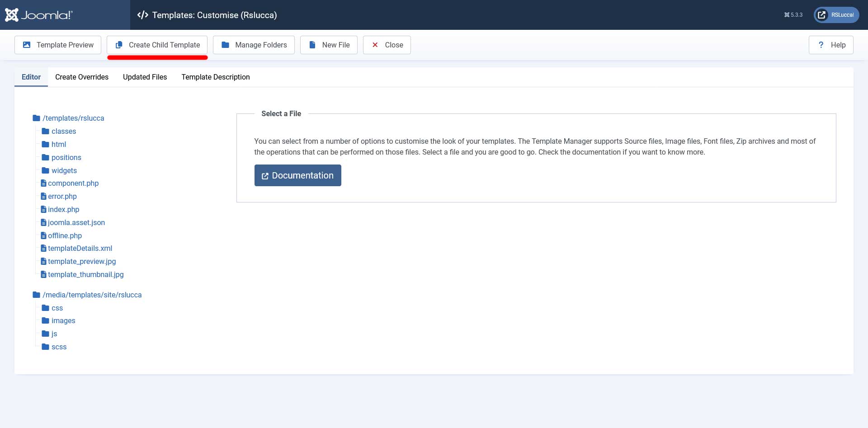Viewport: 868px width, 428px height.
Task: Expand the classes folder
Action: pos(63,131)
